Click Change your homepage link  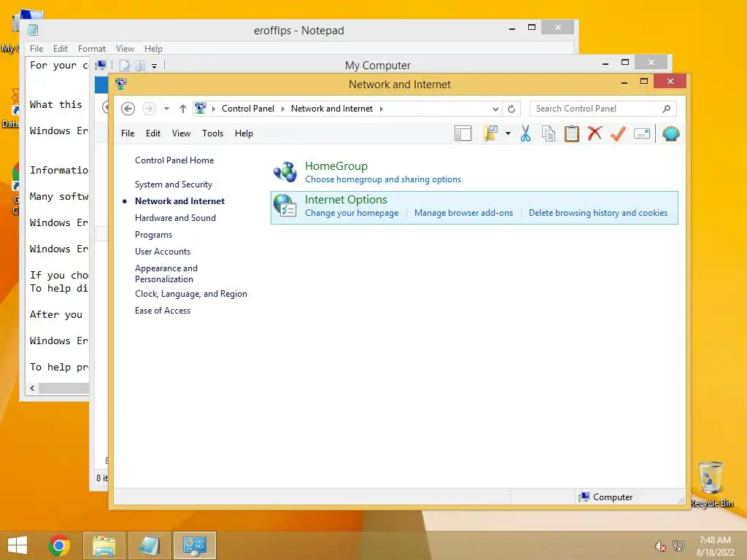(x=352, y=213)
